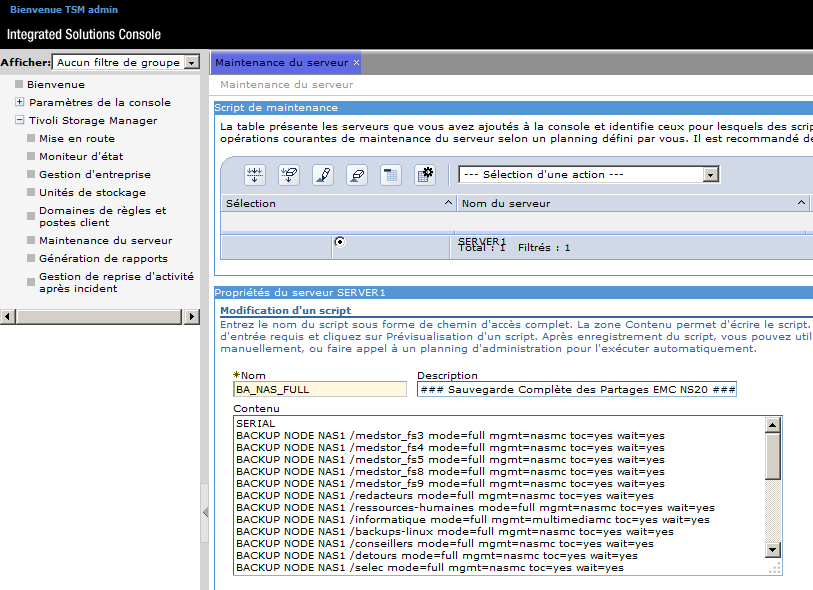Click the Description input field
The image size is (813, 590).
[x=577, y=389]
